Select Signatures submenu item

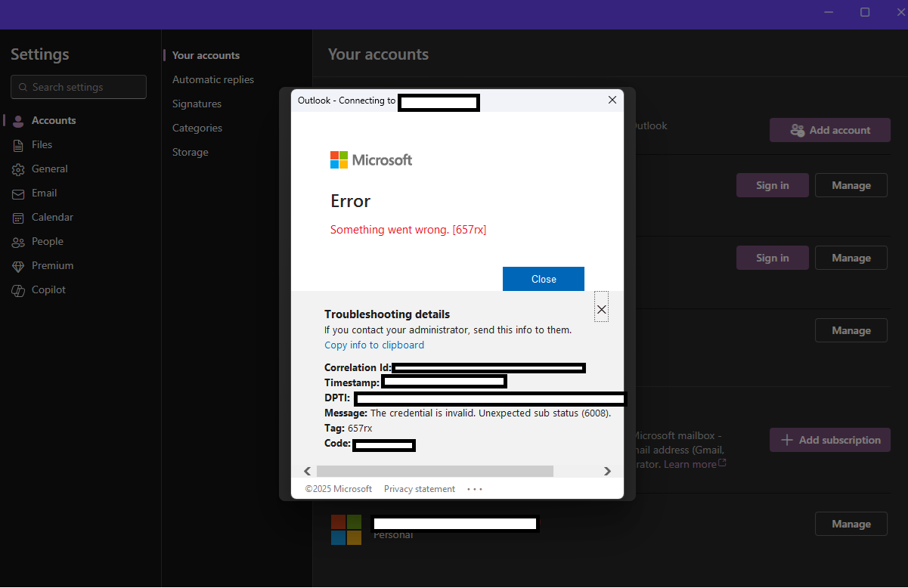click(x=197, y=104)
